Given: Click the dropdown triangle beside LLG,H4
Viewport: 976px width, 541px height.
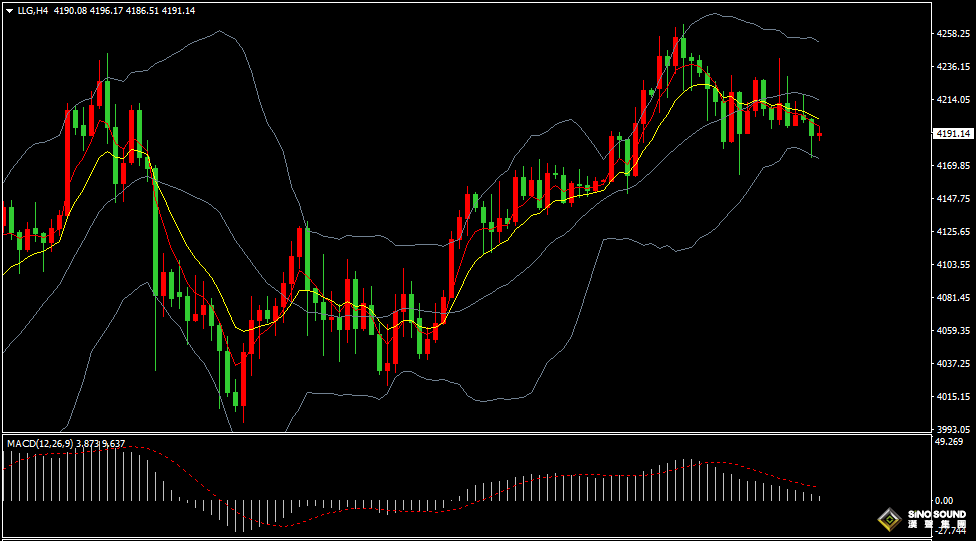Looking at the screenshot, I should pyautogui.click(x=9, y=10).
